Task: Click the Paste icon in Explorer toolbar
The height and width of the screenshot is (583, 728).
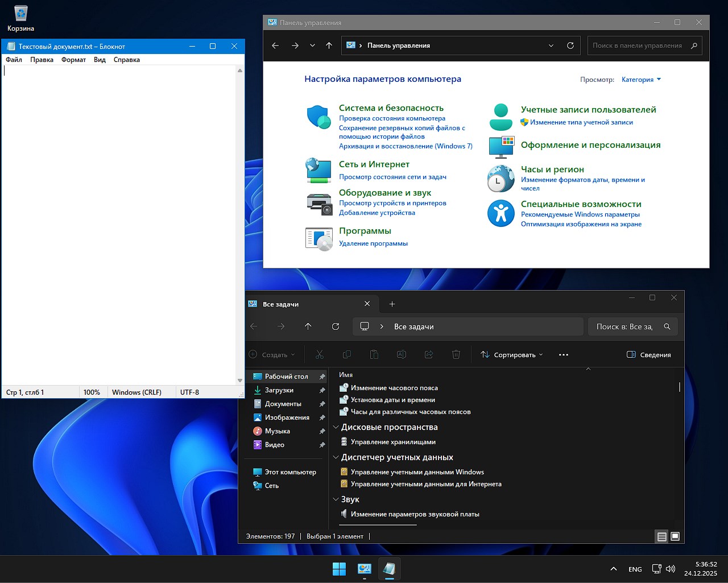Action: pos(374,354)
